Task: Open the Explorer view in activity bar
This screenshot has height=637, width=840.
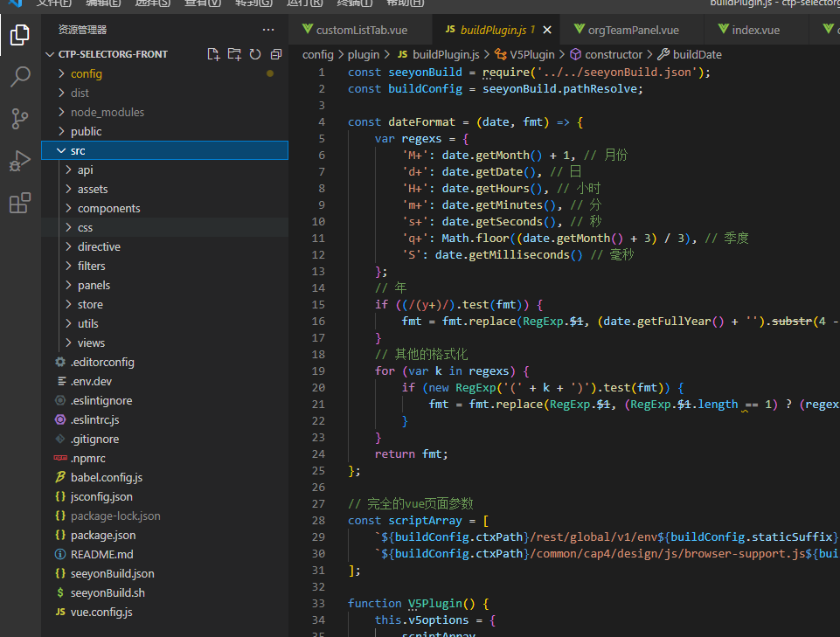Action: pos(19,36)
